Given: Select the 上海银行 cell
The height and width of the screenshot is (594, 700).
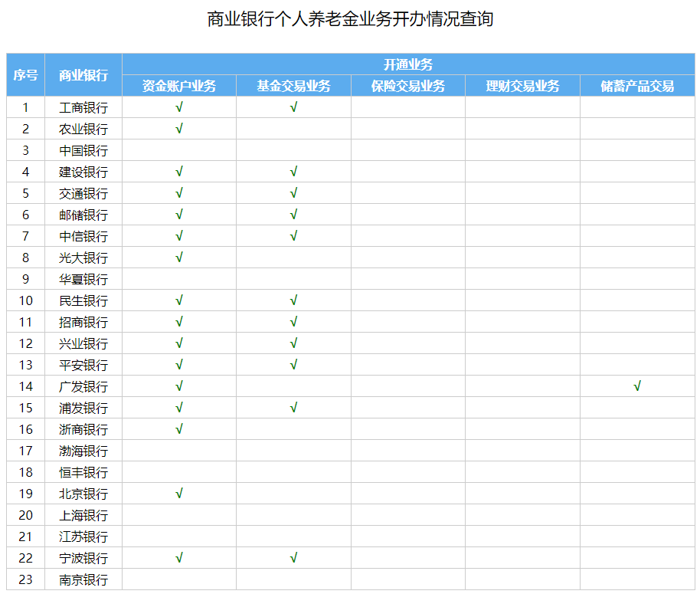Looking at the screenshot, I should (83, 515).
